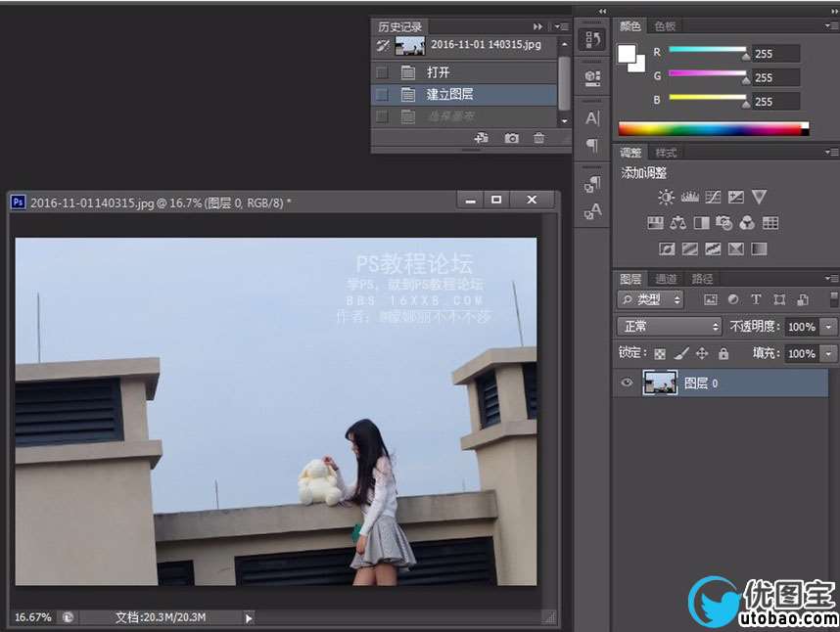840x632 pixels.
Task: Open blend mode 正常 dropdown
Action: pyautogui.click(x=670, y=327)
